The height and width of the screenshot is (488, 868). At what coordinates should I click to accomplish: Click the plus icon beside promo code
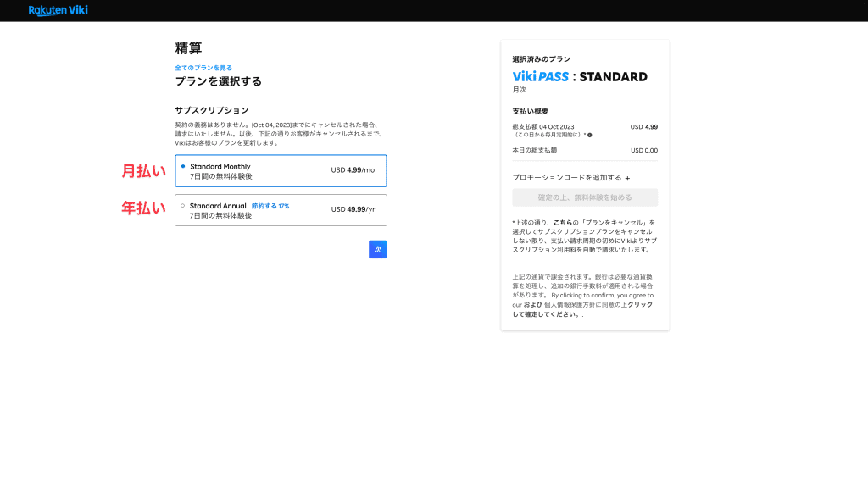[627, 178]
